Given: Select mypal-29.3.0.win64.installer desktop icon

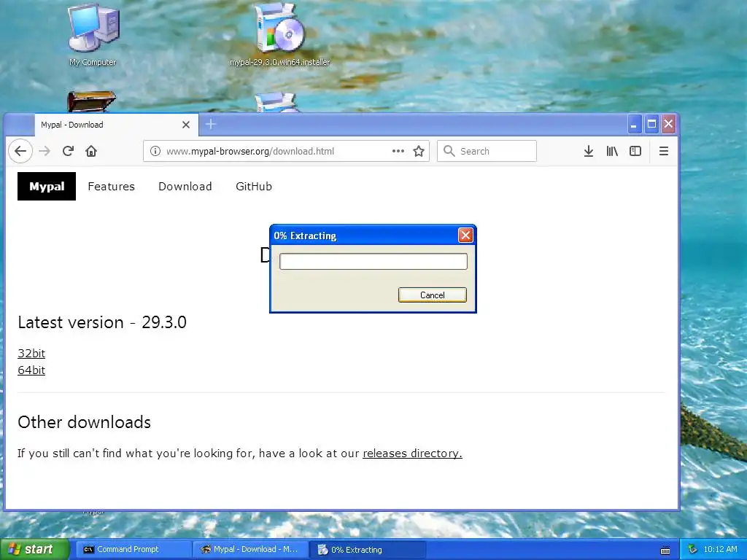Looking at the screenshot, I should [279, 34].
